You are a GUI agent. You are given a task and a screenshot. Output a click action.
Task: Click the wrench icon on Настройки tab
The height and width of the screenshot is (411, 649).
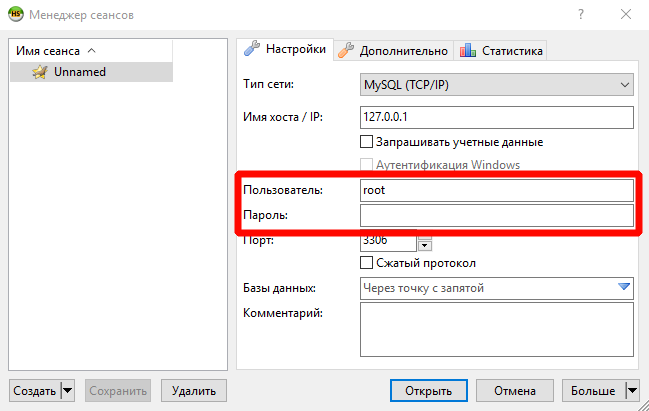(252, 49)
